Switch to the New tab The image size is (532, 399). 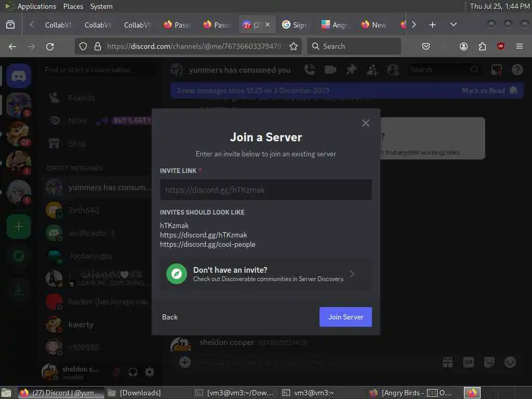[x=374, y=25]
